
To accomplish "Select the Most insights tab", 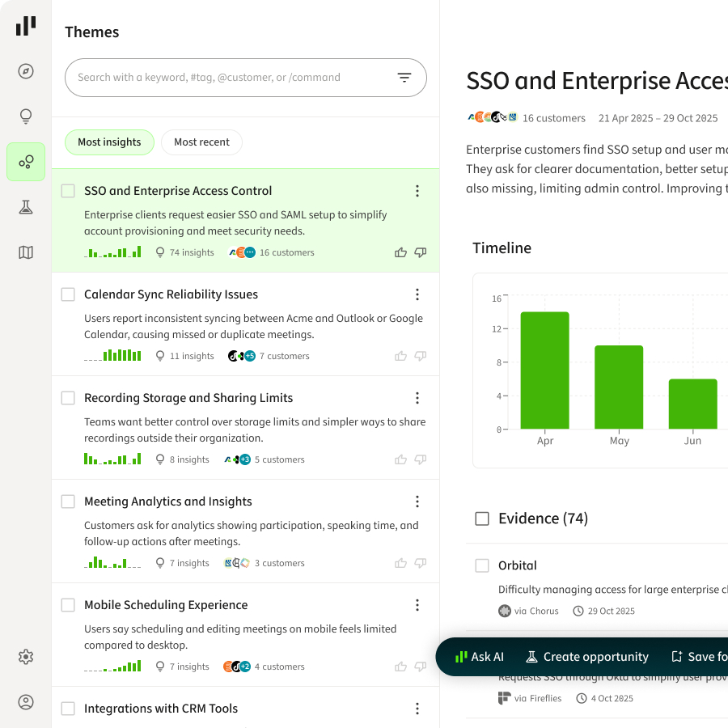I will click(x=109, y=142).
